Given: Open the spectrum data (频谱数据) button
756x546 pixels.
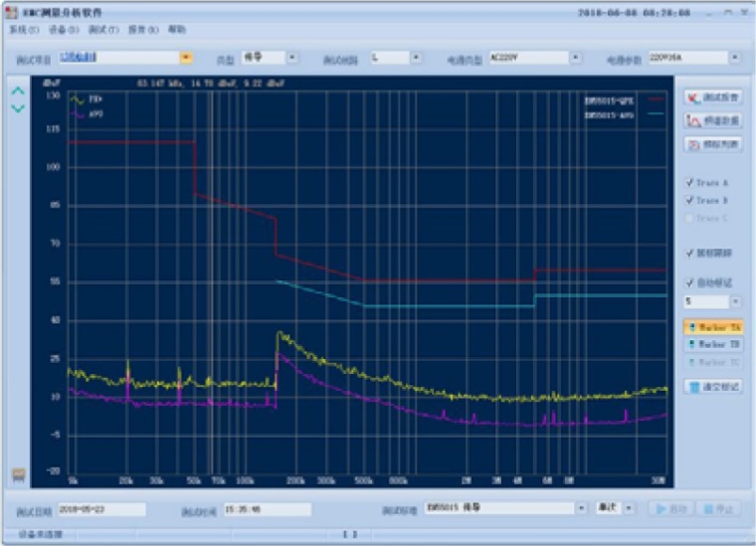Looking at the screenshot, I should (713, 120).
